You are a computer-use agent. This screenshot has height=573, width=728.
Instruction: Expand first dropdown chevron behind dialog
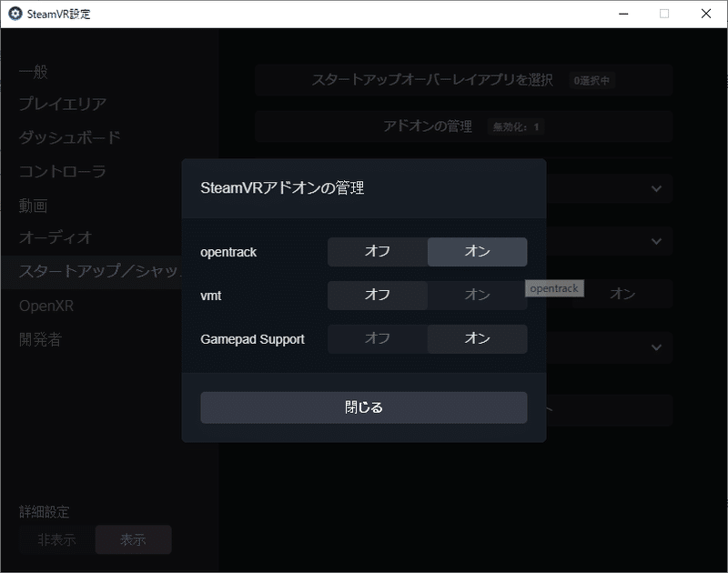click(656, 189)
